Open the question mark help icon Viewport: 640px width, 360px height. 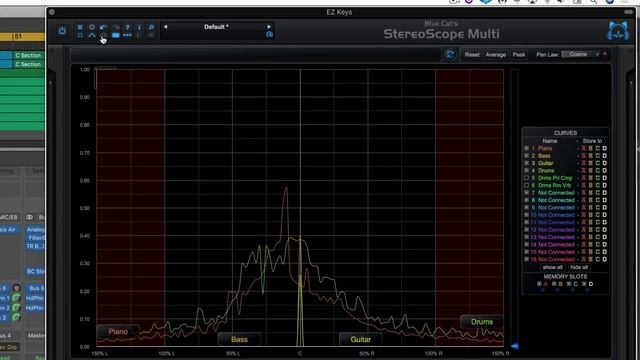(127, 27)
